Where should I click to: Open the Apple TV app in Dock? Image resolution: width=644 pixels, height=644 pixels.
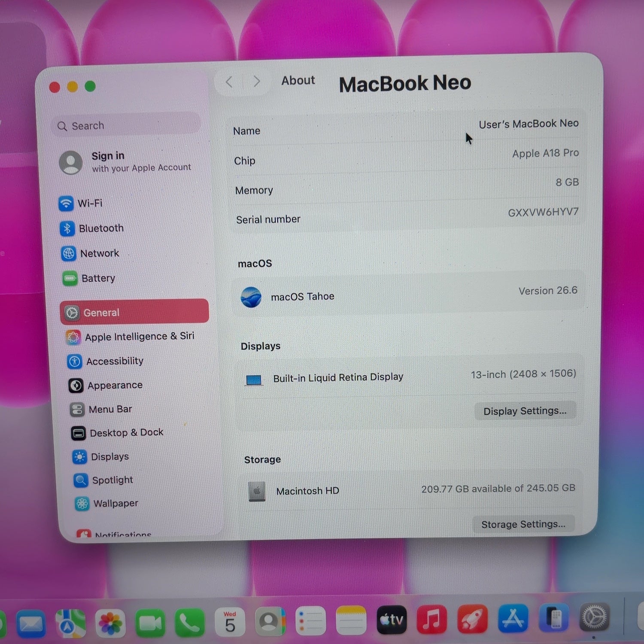tap(392, 619)
